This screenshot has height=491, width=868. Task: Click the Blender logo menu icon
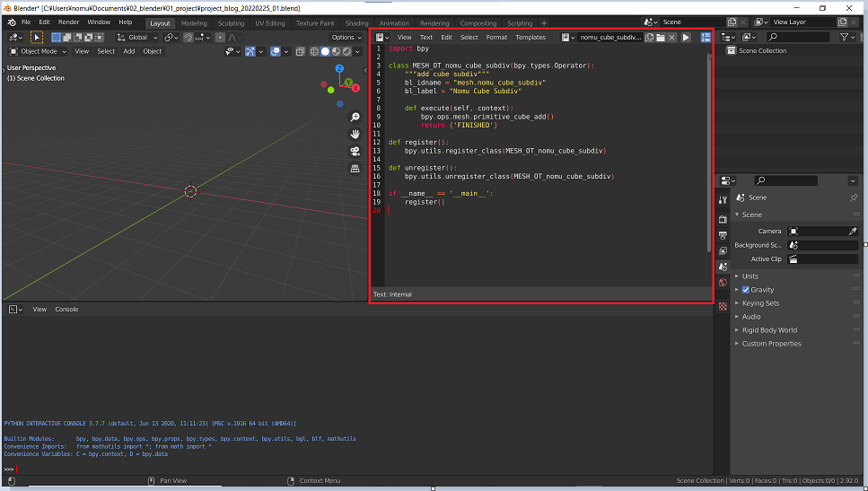(11, 22)
